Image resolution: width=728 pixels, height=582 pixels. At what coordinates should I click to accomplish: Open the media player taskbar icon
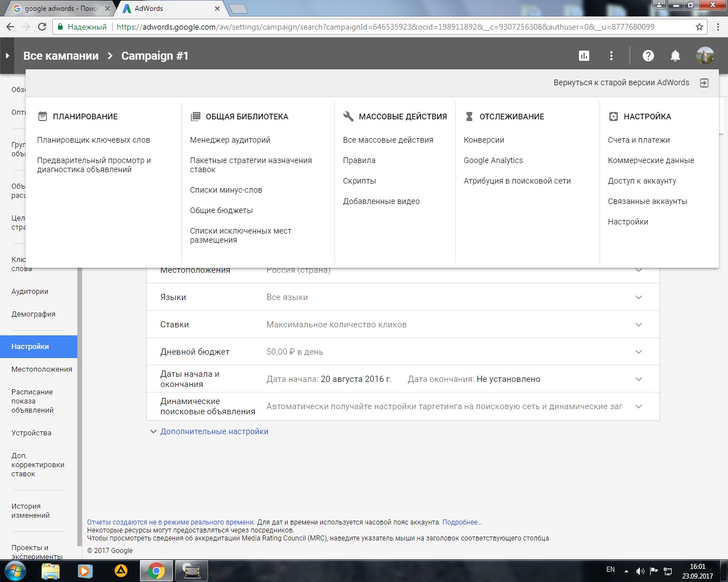coord(85,571)
